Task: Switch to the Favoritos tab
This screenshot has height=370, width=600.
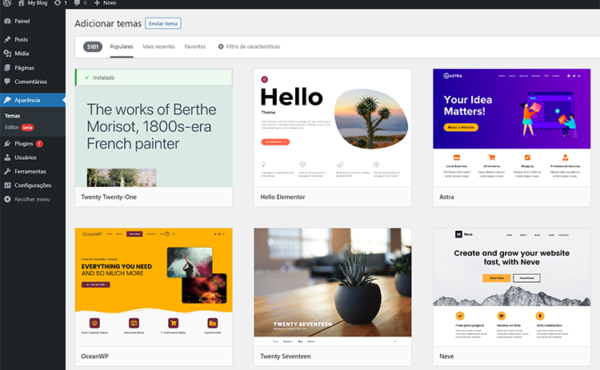Action: 195,47
